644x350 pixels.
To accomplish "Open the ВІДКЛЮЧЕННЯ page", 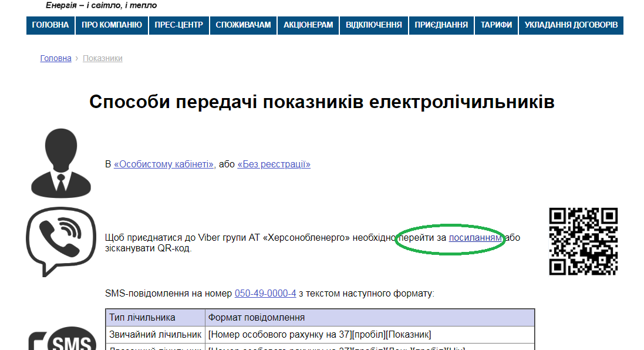I will [x=374, y=25].
